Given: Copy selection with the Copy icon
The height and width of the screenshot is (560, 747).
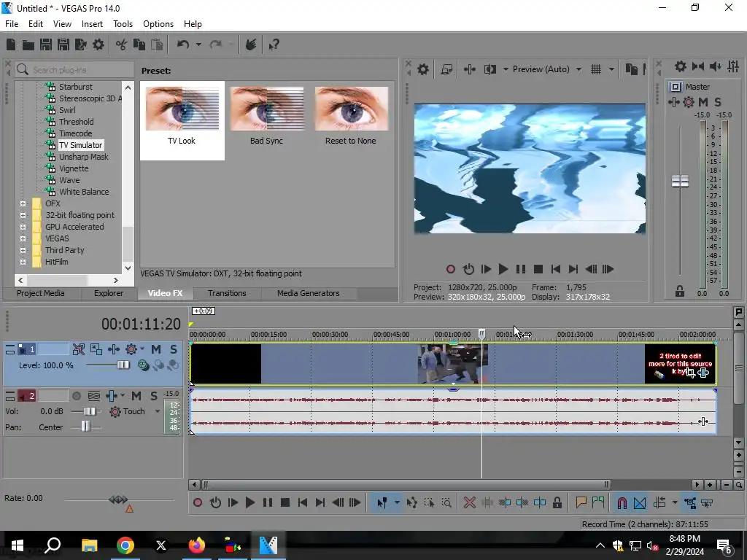Looking at the screenshot, I should click(139, 44).
